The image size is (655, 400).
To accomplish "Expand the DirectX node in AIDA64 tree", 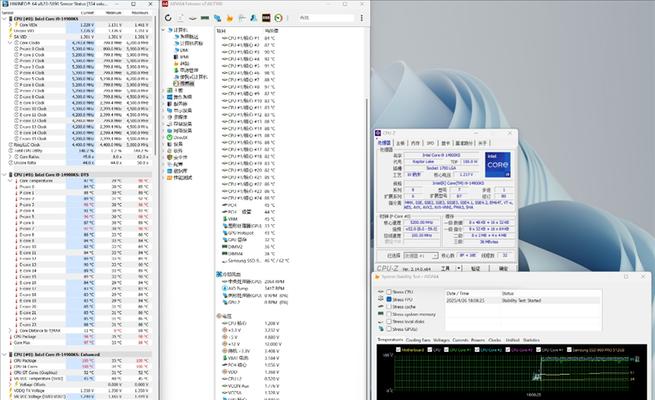I will pyautogui.click(x=164, y=137).
